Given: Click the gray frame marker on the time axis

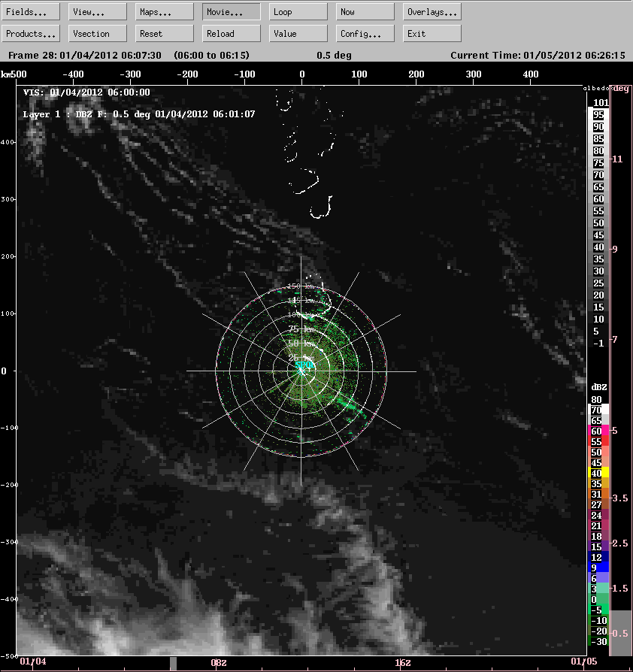Looking at the screenshot, I should (173, 663).
